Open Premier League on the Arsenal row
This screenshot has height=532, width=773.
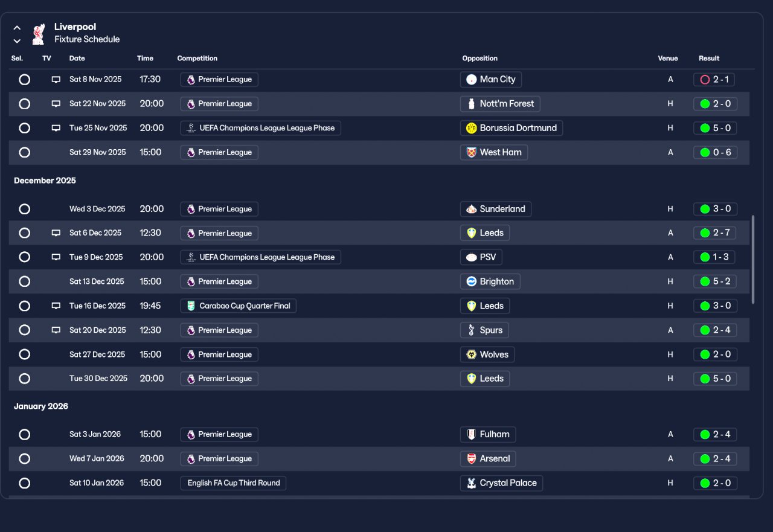click(219, 459)
